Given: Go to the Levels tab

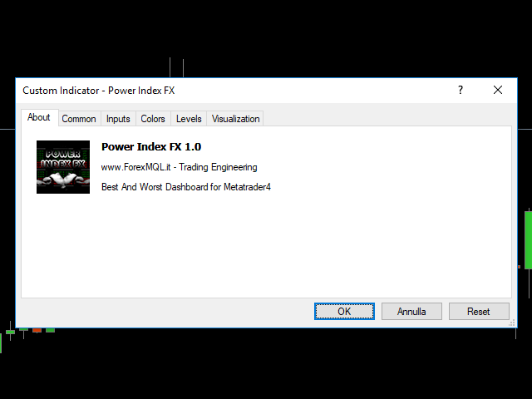Looking at the screenshot, I should [x=189, y=119].
